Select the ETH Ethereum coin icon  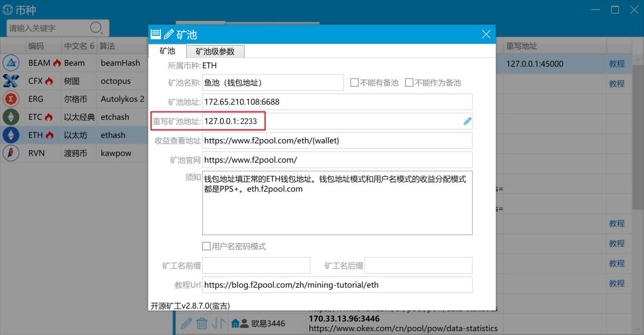point(11,135)
